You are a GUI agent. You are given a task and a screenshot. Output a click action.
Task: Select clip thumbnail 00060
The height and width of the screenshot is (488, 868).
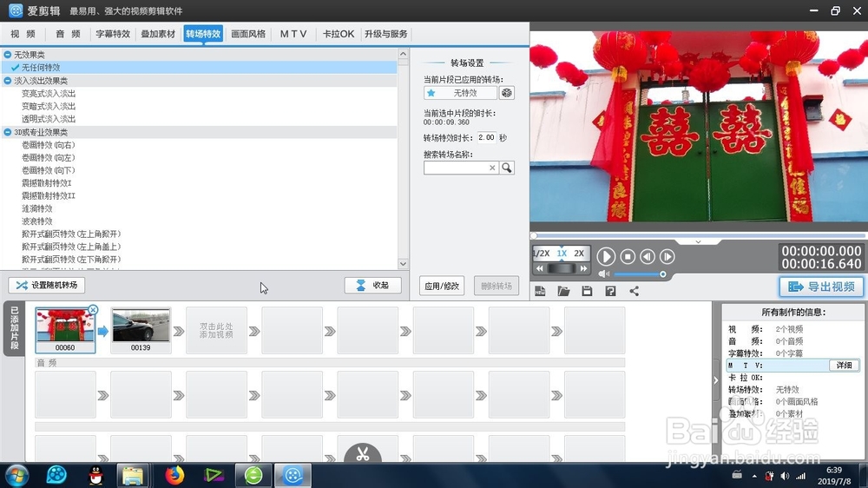65,331
